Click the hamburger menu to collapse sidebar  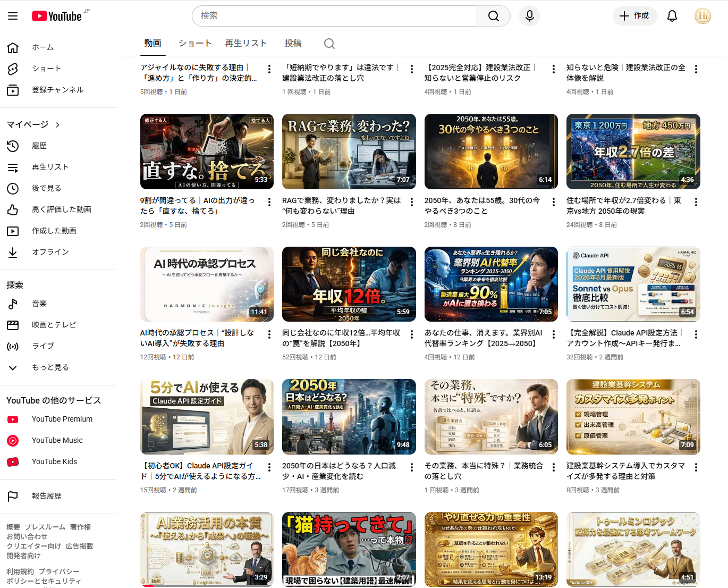tap(13, 15)
